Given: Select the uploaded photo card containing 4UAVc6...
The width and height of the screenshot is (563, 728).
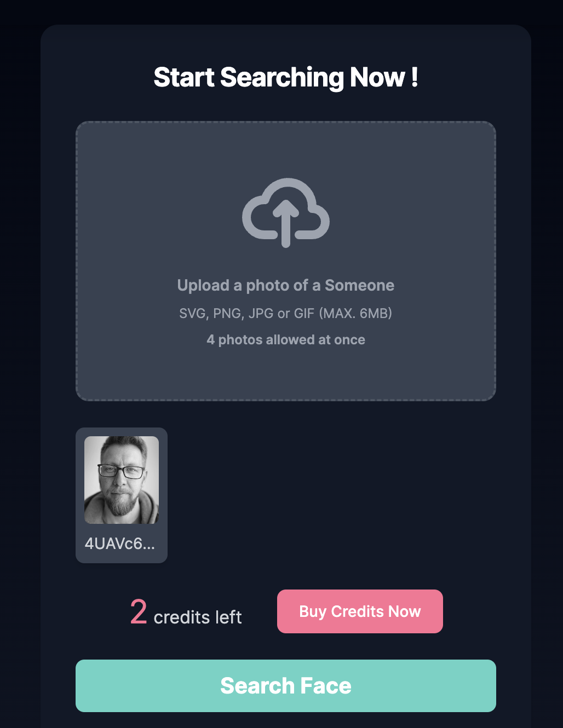Looking at the screenshot, I should (x=122, y=495).
